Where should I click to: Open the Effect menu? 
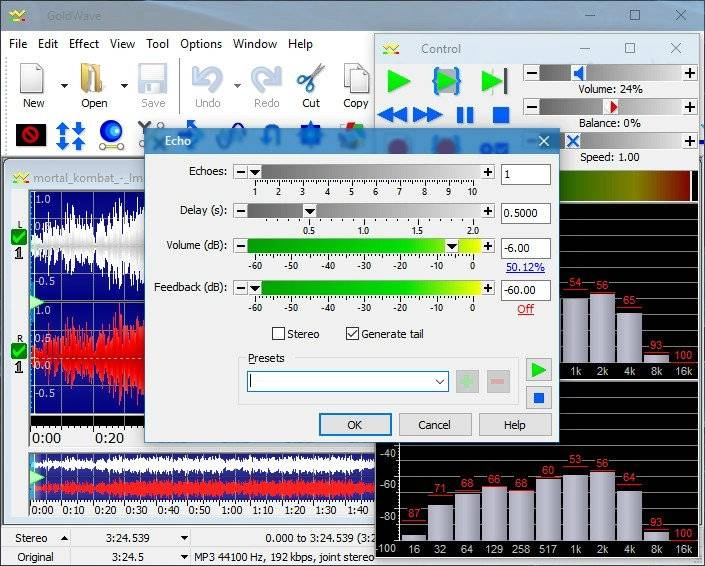[x=84, y=44]
